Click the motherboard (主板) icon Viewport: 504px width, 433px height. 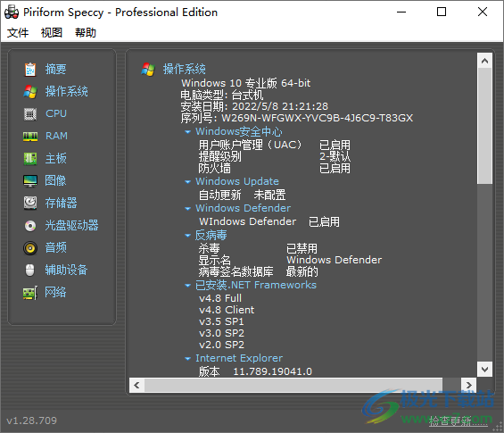pos(30,159)
